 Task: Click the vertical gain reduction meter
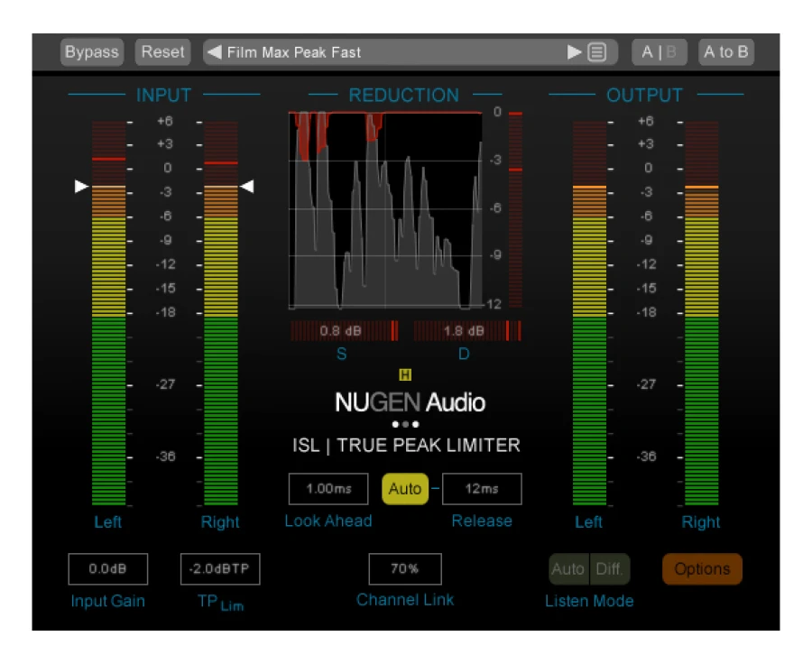click(515, 210)
